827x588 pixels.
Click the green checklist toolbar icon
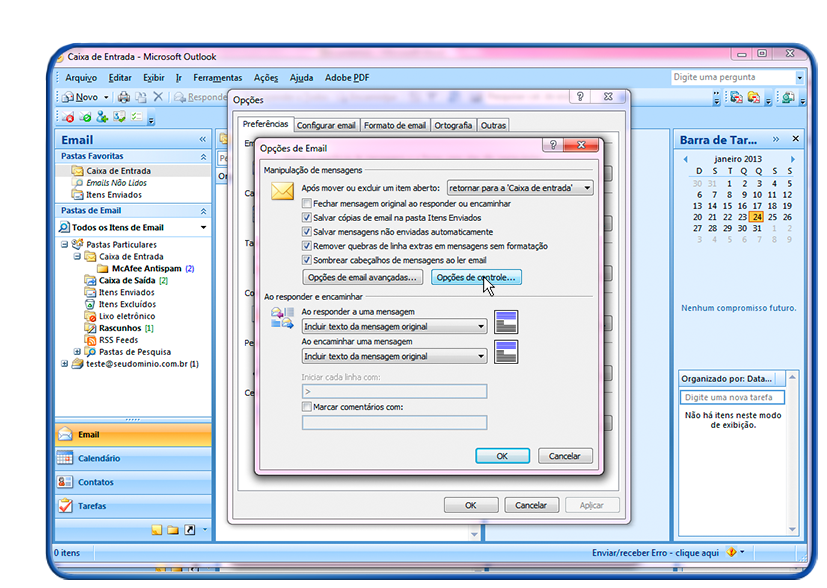point(136,117)
